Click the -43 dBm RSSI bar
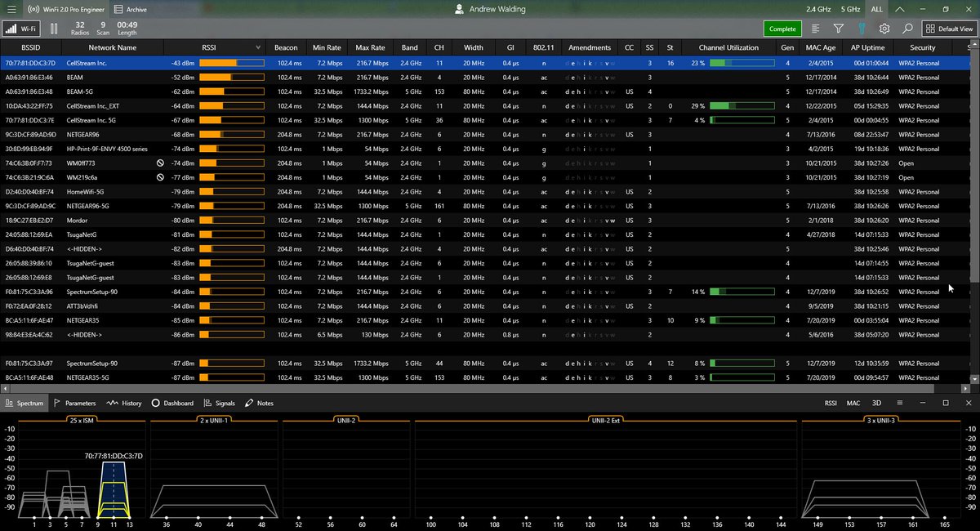The width and height of the screenshot is (980, 531). point(231,63)
